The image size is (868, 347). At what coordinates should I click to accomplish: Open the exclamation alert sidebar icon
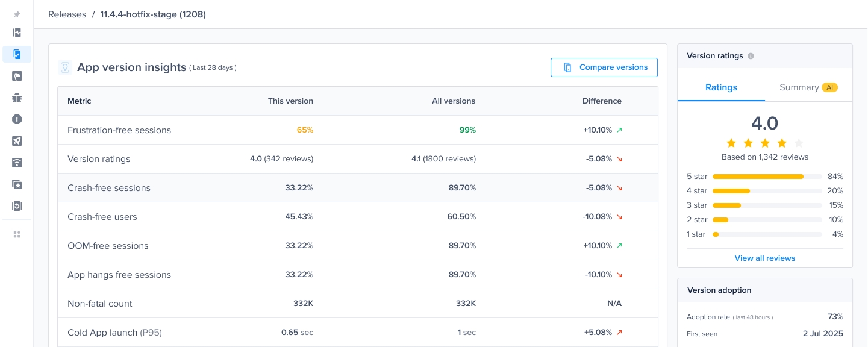tap(17, 119)
